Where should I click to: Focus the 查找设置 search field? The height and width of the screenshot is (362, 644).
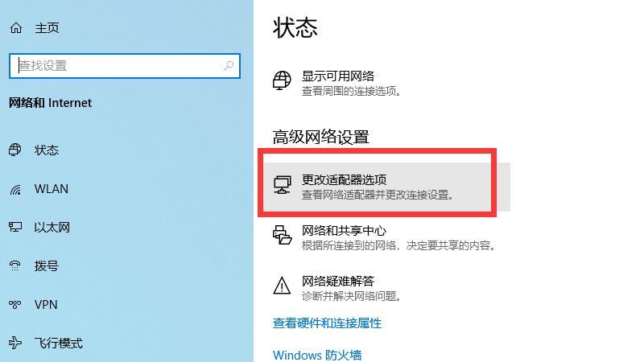click(x=125, y=66)
